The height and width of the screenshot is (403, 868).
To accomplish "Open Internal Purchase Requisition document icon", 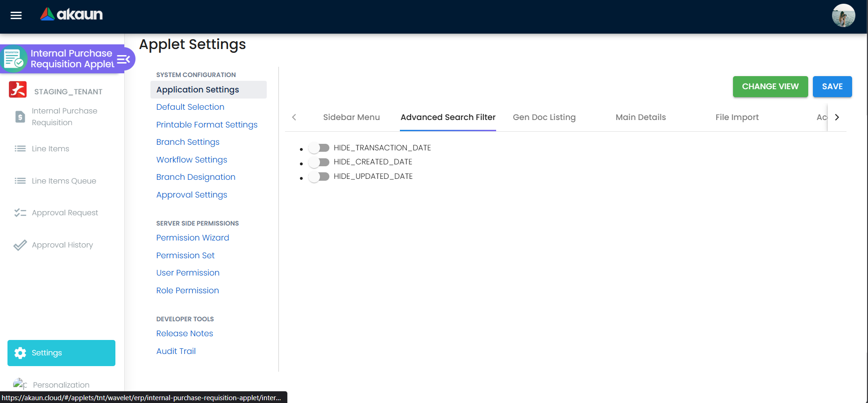I will pos(20,117).
